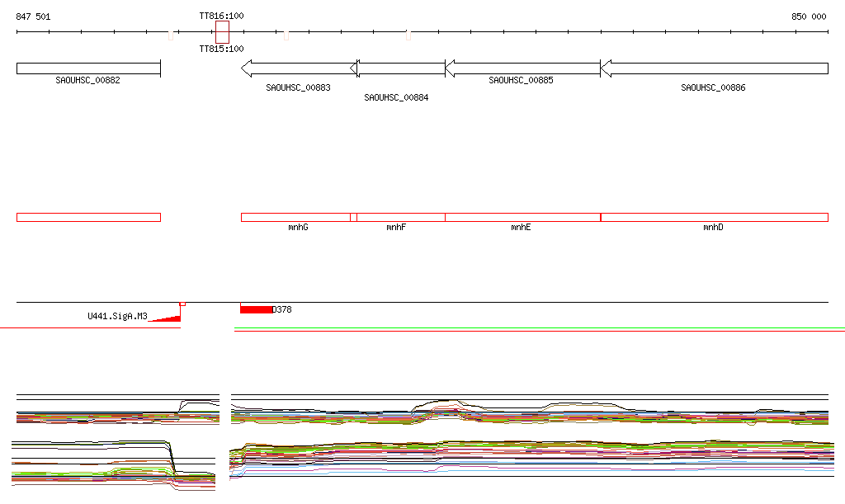Screen dimensions: 845x504
Task: Click the mnhE label
Action: [x=521, y=227]
